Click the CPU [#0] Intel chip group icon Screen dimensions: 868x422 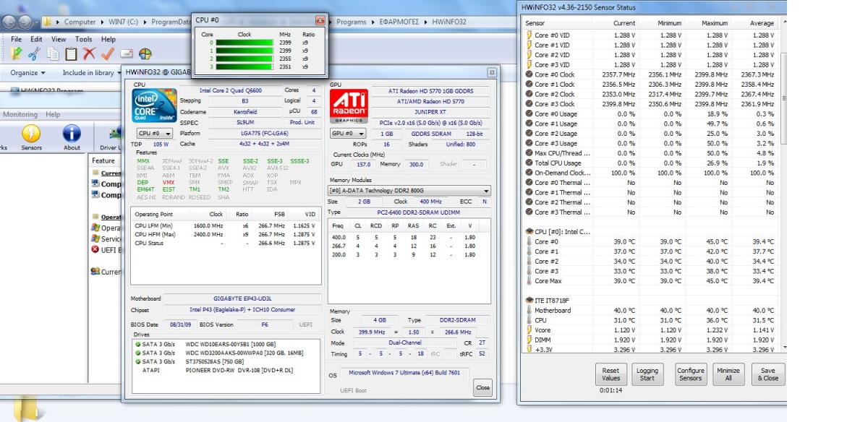coord(529,231)
